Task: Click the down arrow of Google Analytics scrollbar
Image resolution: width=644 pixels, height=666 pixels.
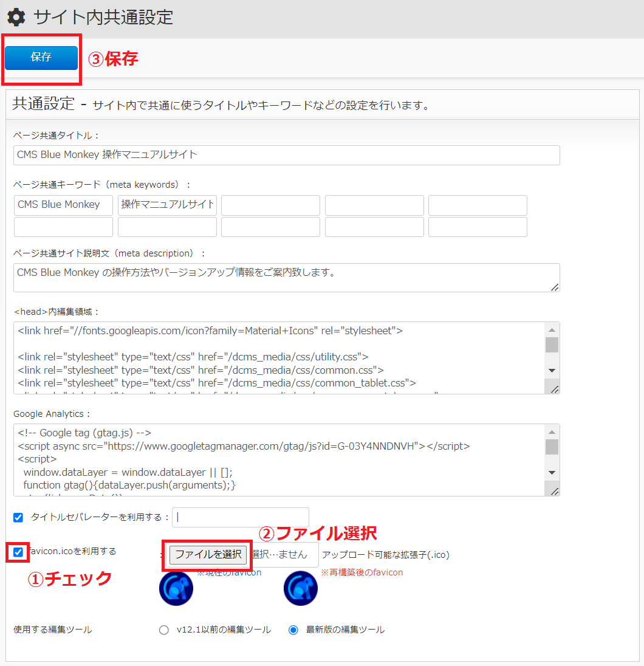Action: [552, 472]
